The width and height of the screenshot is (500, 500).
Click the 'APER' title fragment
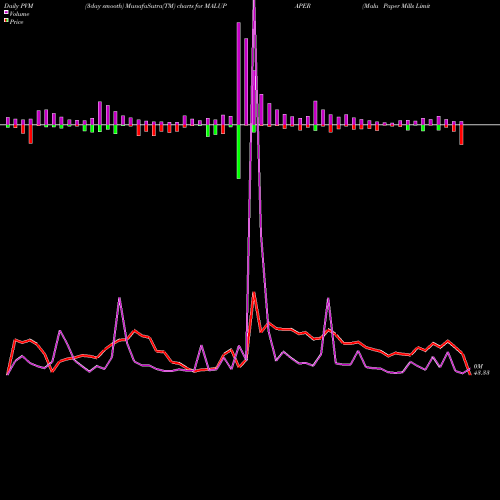coord(303,6)
